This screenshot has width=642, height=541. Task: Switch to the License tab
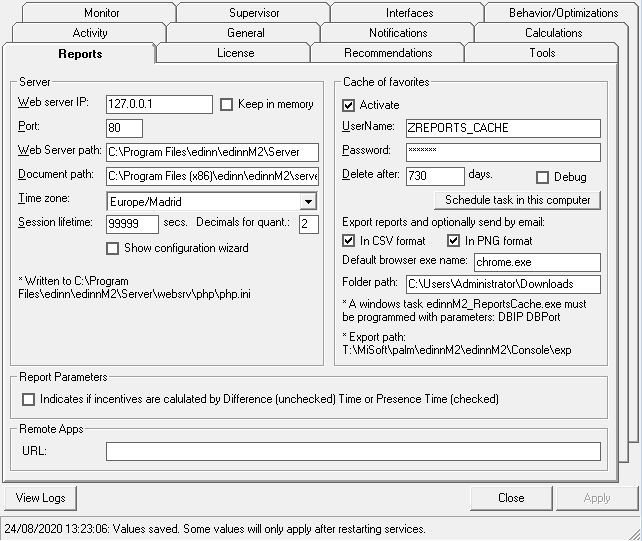pyautogui.click(x=234, y=53)
